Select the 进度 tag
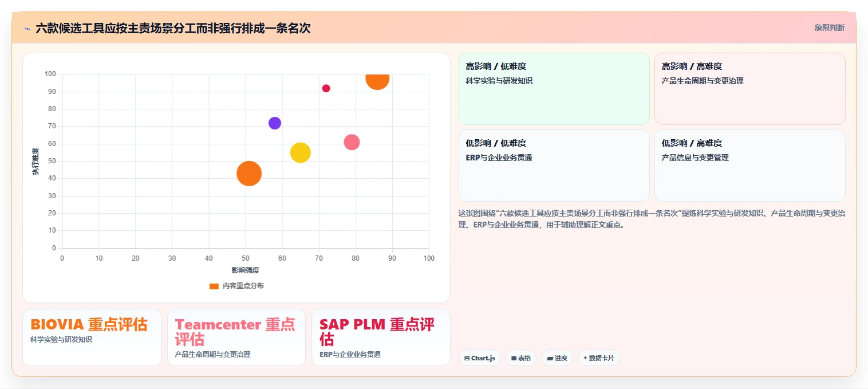Viewport: 868px width, 389px height. (x=557, y=358)
